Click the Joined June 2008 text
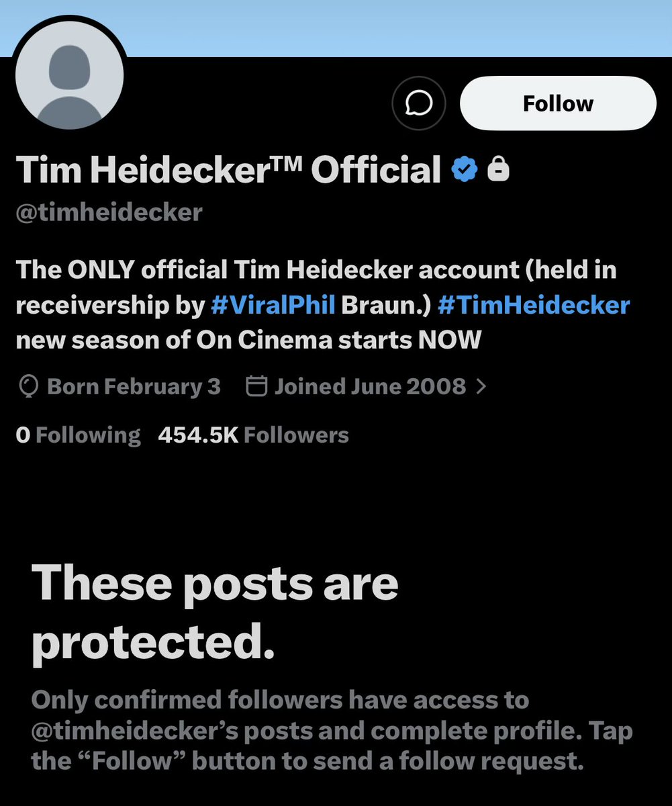Viewport: 672px width, 806px height. coord(370,387)
